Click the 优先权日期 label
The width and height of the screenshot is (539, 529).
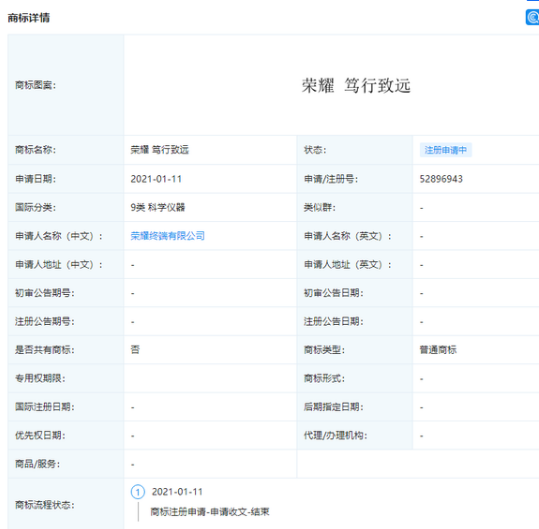point(40,436)
